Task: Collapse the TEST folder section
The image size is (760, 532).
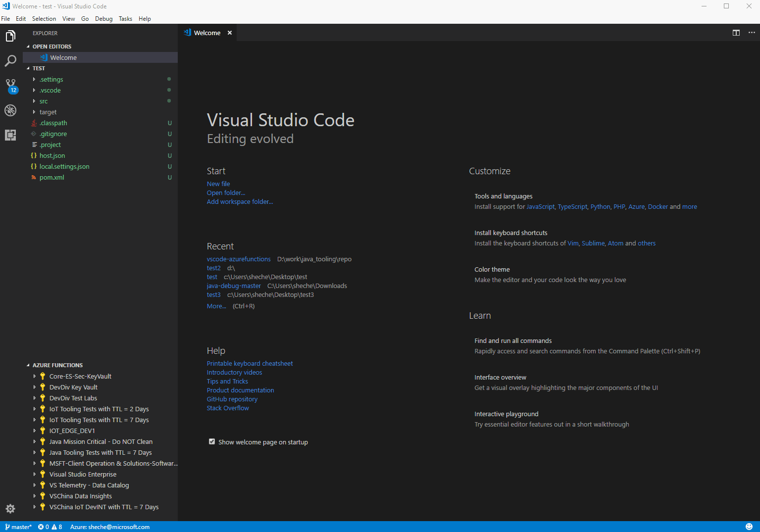Action: click(x=28, y=68)
